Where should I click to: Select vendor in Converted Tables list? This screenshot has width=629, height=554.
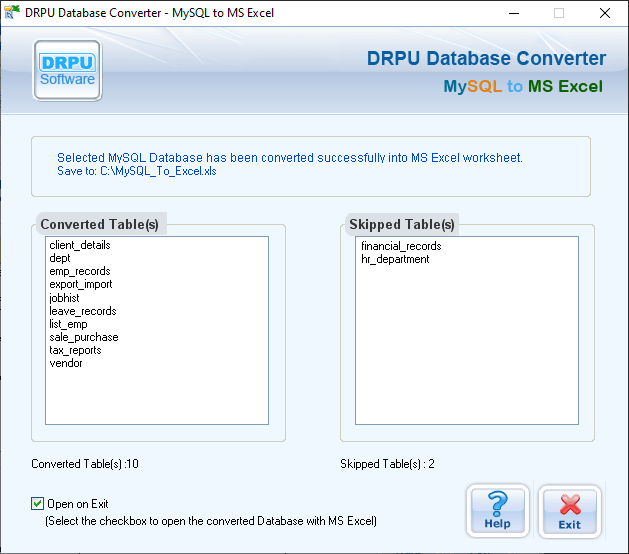click(66, 363)
